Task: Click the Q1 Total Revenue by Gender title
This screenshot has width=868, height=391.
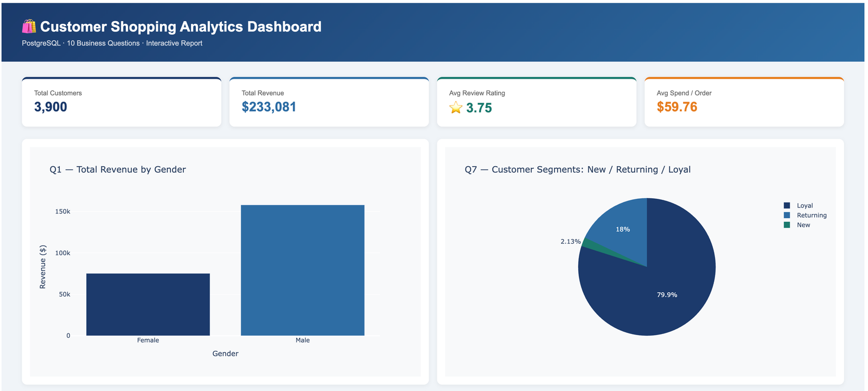Action: tap(118, 169)
